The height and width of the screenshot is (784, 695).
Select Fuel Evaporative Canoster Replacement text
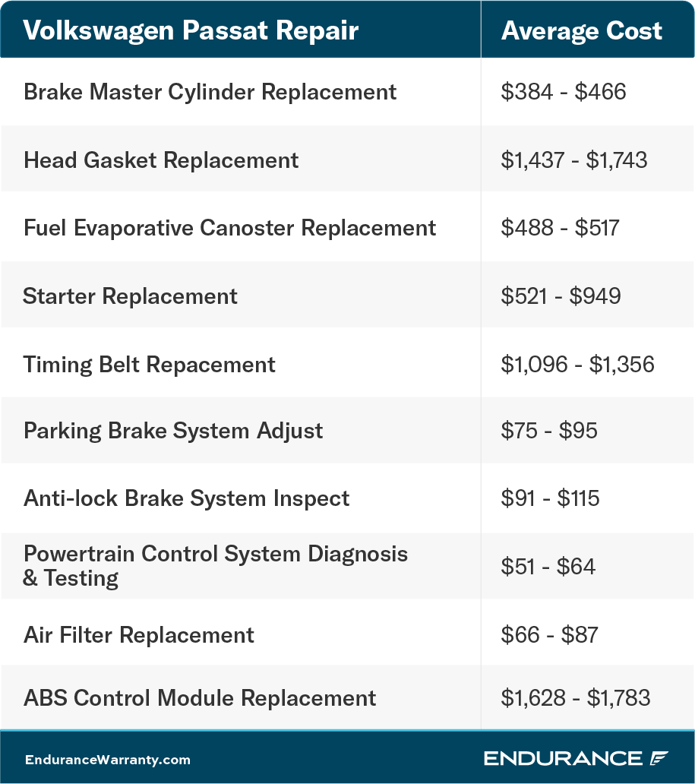[x=229, y=228]
